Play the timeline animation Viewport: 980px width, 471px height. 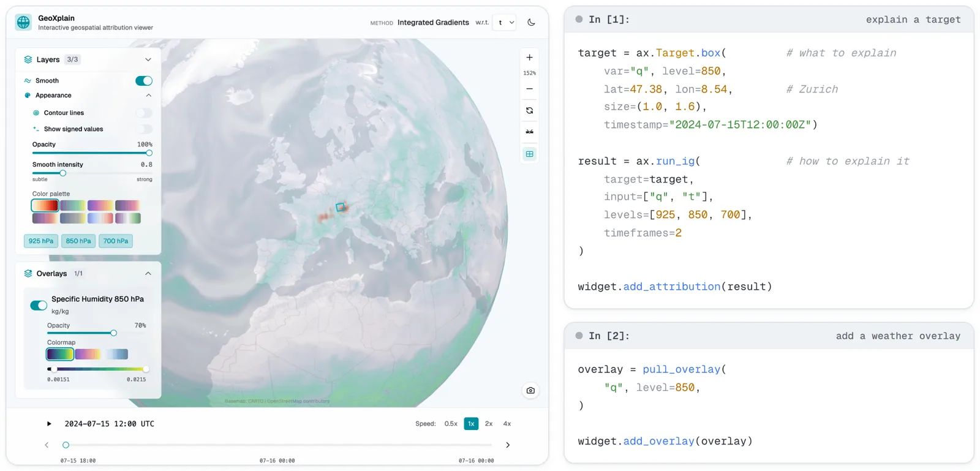[x=49, y=424]
